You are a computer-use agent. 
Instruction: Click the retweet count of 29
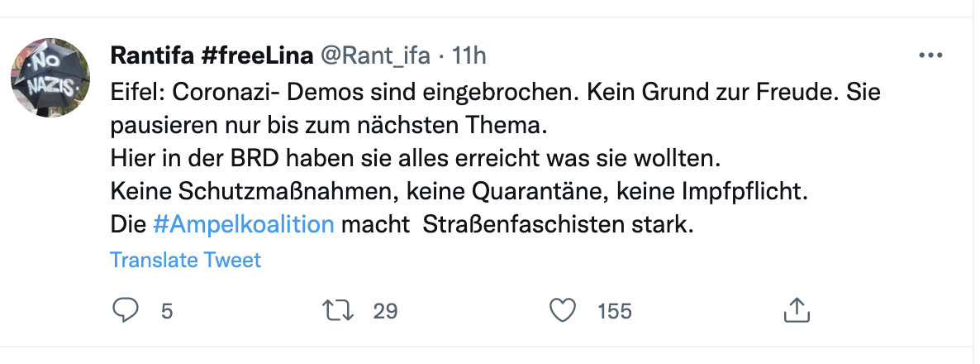(385, 311)
